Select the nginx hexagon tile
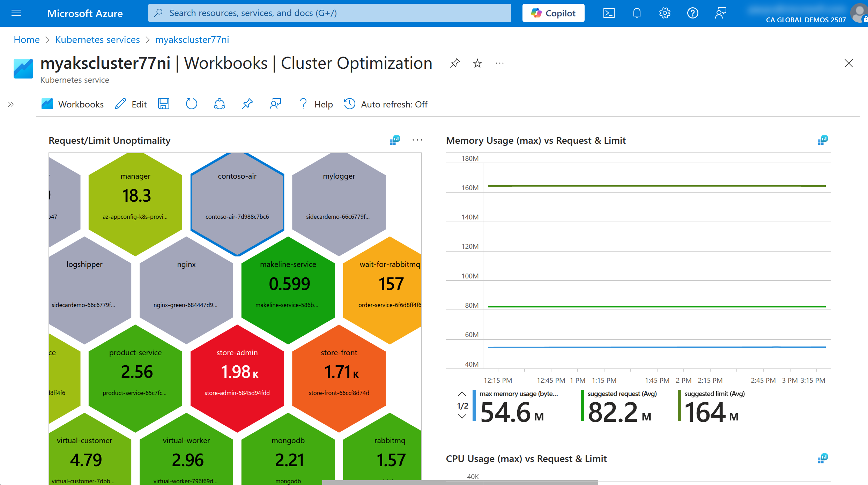 186,291
